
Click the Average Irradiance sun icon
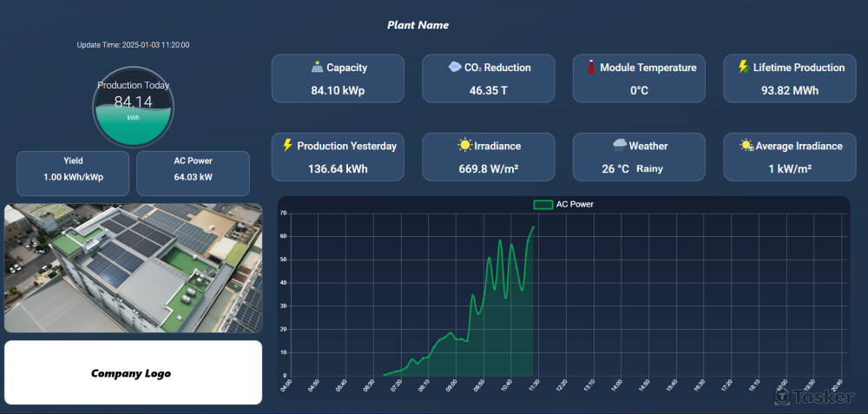746,145
